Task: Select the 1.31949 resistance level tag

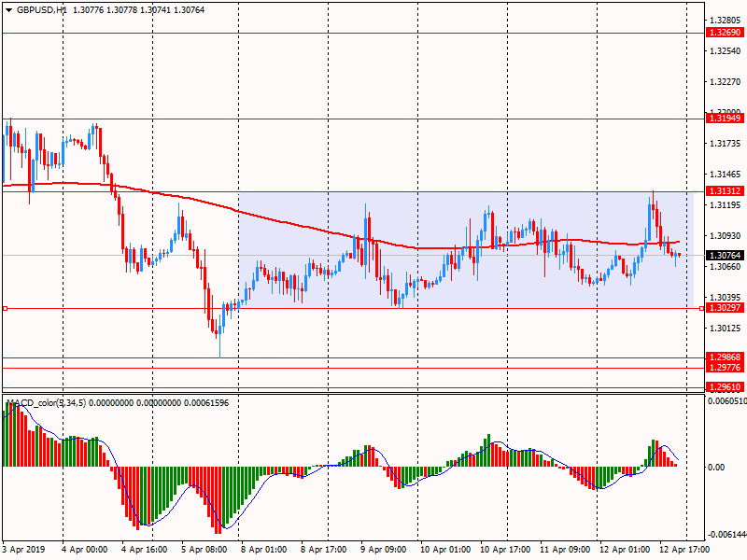Action: click(x=724, y=119)
